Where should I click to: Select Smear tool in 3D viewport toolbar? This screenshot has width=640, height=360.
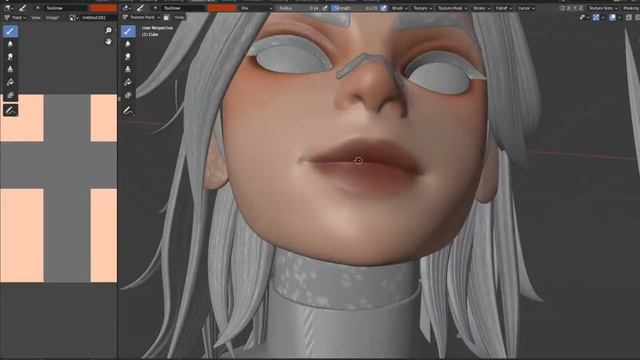(x=128, y=56)
